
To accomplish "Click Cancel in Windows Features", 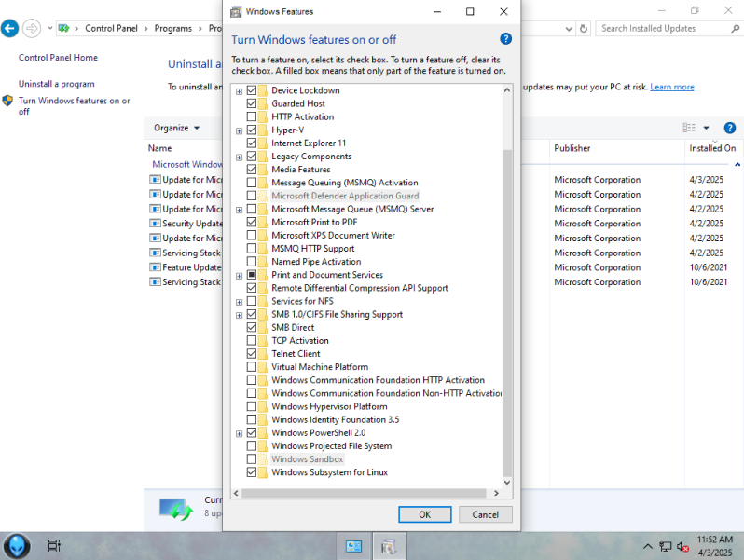I will (x=486, y=514).
